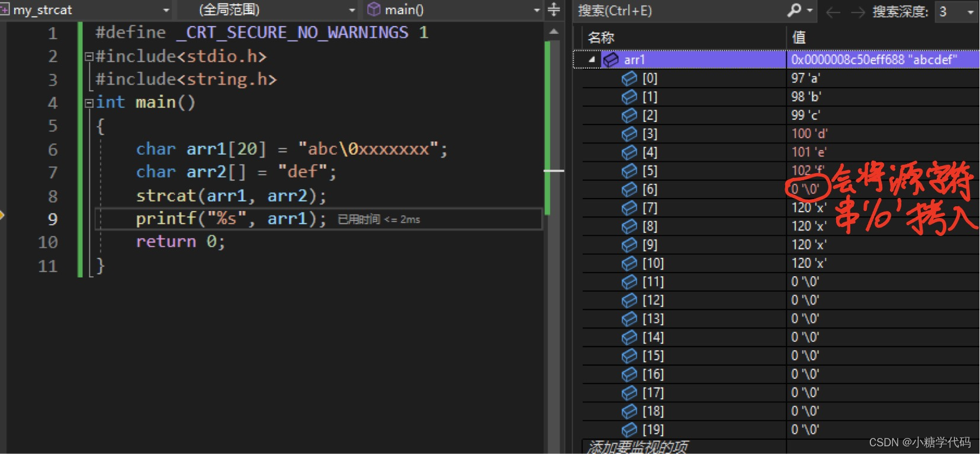980x454 pixels.
Task: Select the value 120 'x' of element [10]
Action: point(809,263)
